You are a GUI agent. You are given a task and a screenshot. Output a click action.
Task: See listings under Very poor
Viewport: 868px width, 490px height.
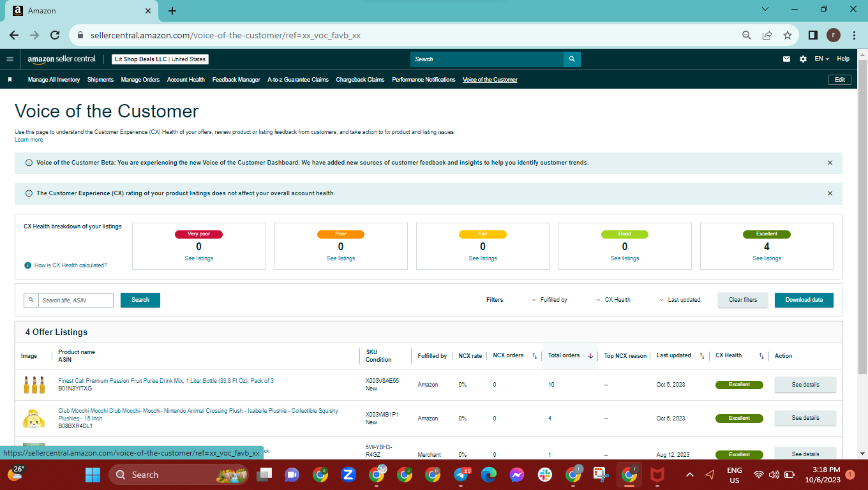point(199,258)
